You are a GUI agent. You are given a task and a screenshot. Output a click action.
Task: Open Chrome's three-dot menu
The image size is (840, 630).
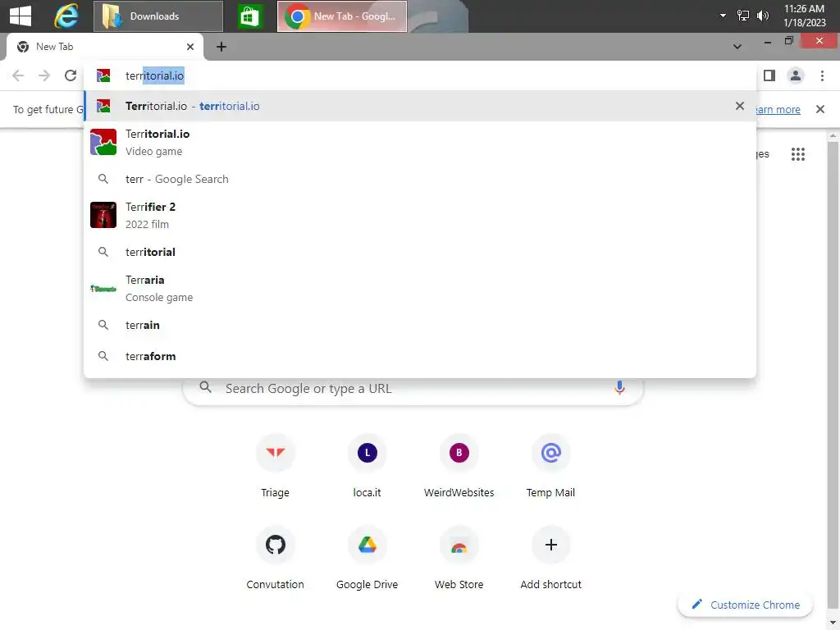pyautogui.click(x=822, y=75)
